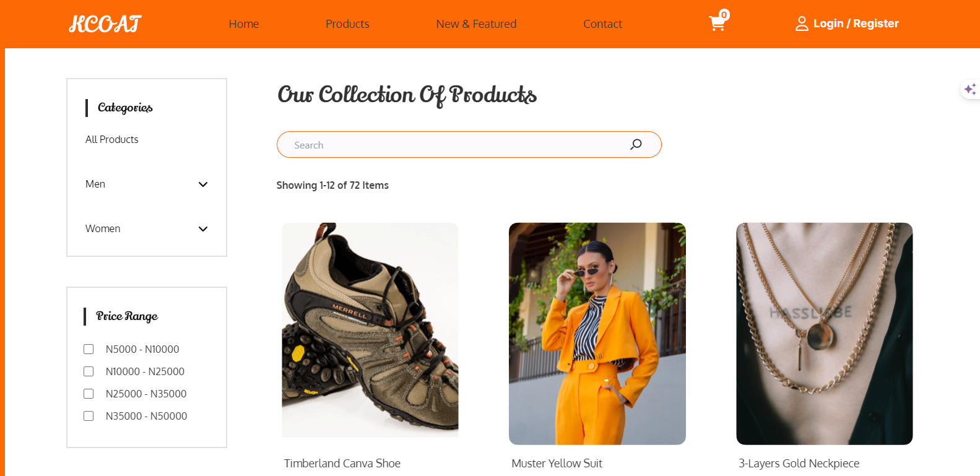Click inside the Search field
Viewport: 980px width, 476px height.
(x=433, y=144)
